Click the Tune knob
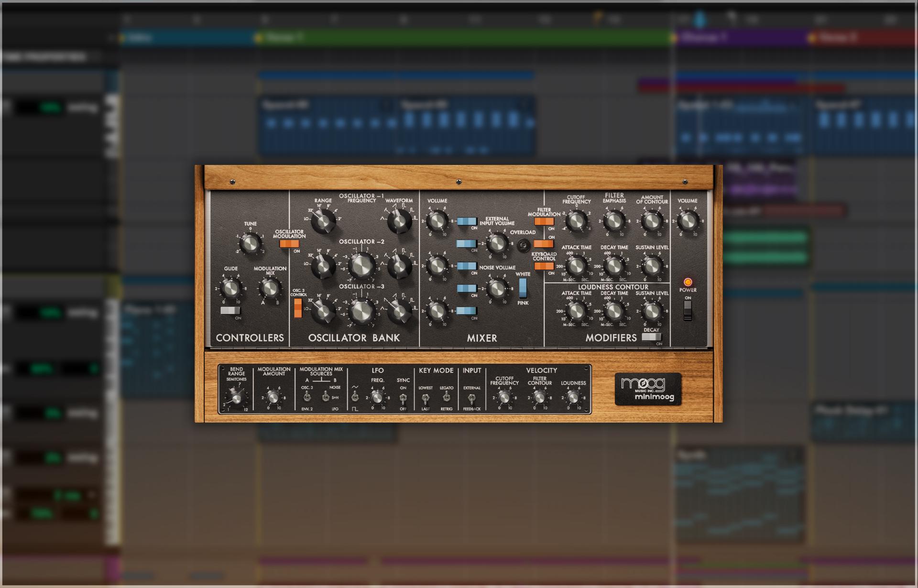This screenshot has height=588, width=918. coord(250,244)
